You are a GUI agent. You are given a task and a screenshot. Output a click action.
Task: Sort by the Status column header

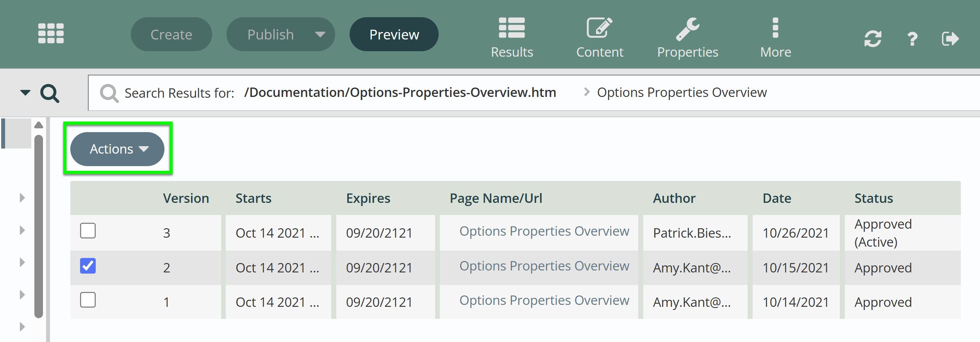[x=873, y=198]
